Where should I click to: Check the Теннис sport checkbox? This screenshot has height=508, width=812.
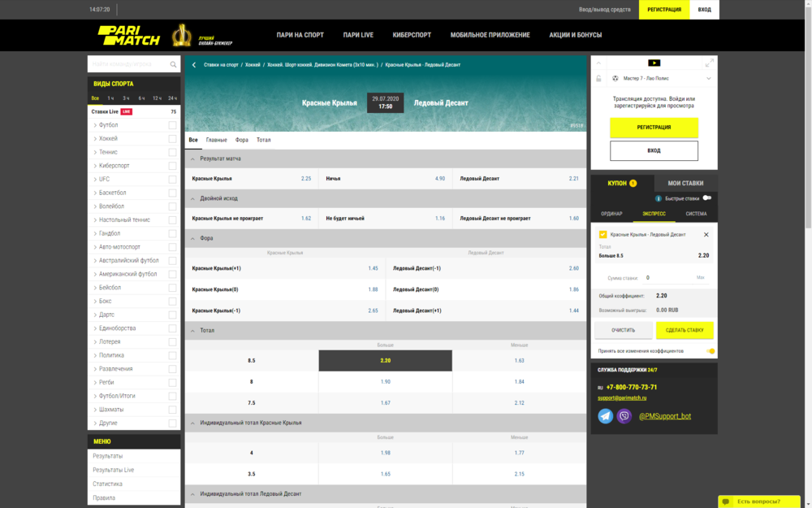coord(172,152)
